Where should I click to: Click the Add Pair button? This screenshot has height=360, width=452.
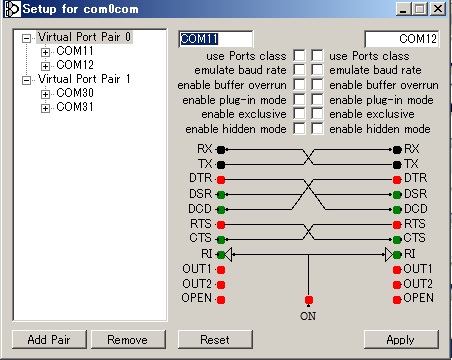click(x=49, y=340)
